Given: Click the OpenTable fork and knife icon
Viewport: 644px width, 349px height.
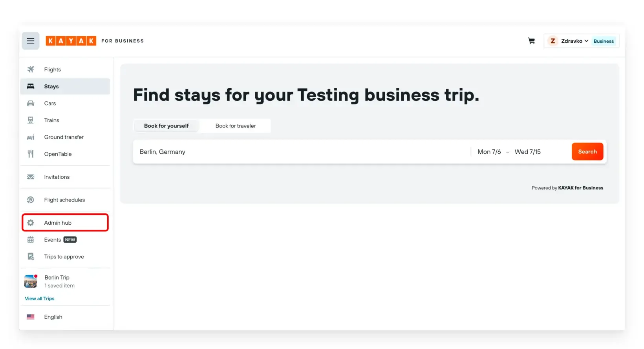Looking at the screenshot, I should click(x=31, y=154).
